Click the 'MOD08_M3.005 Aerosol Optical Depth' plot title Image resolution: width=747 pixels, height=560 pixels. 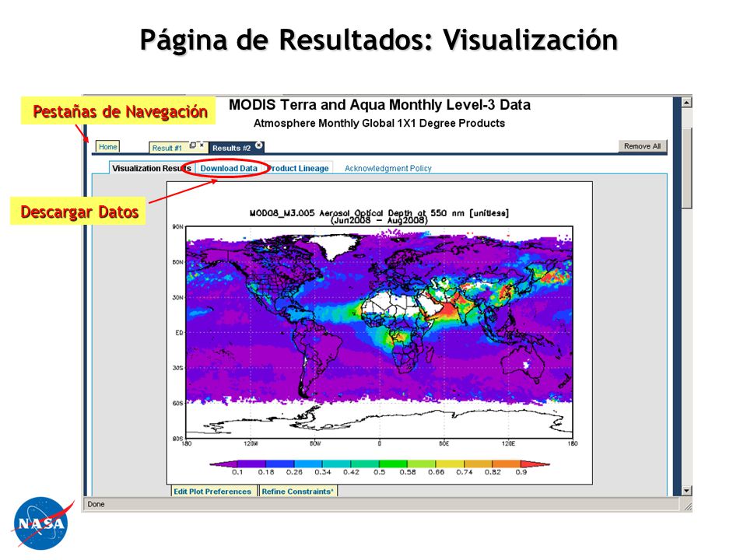click(379, 213)
